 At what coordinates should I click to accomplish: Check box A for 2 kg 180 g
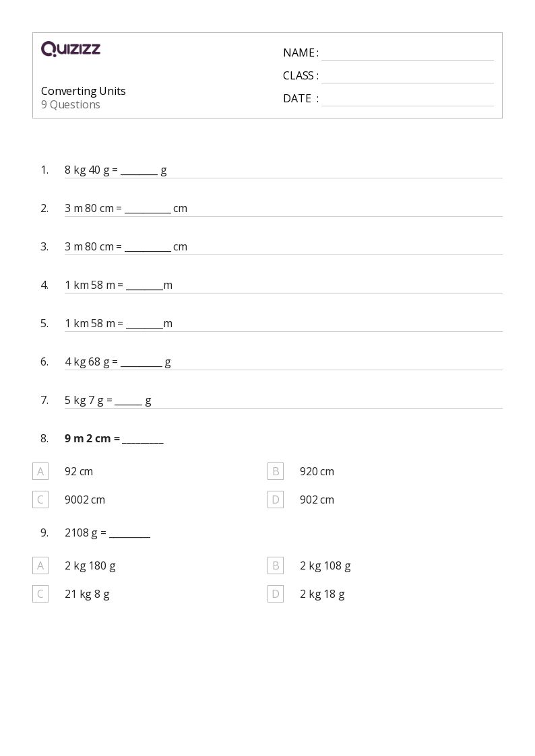[x=40, y=565]
